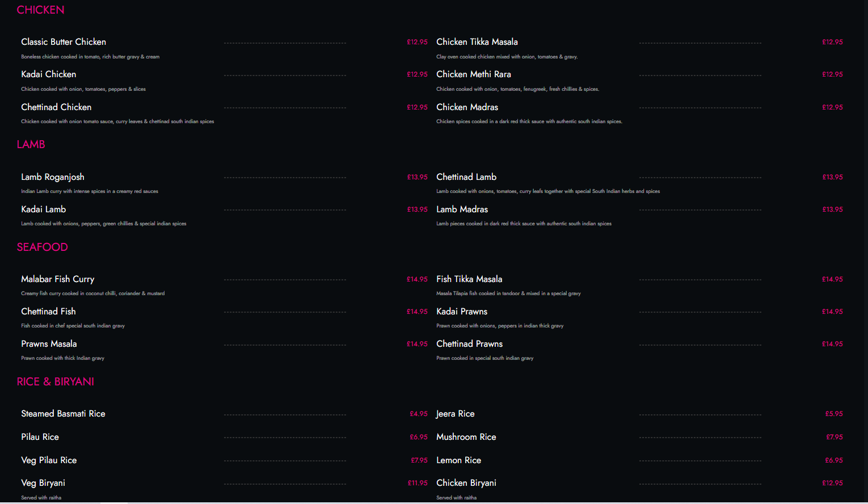
Task: Click the Kadai Prawns menu item
Action: 461,312
